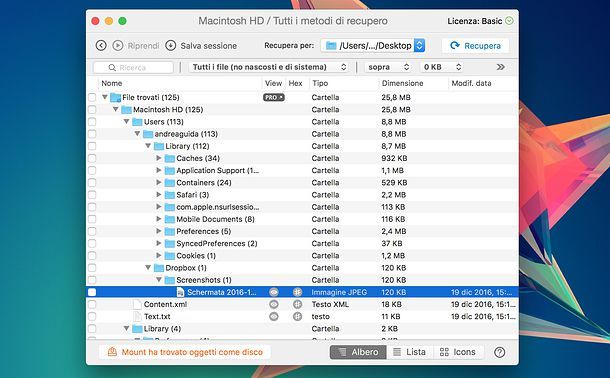Expand the Containers (24) folder
Screen dimensions: 610x378
click(x=159, y=182)
